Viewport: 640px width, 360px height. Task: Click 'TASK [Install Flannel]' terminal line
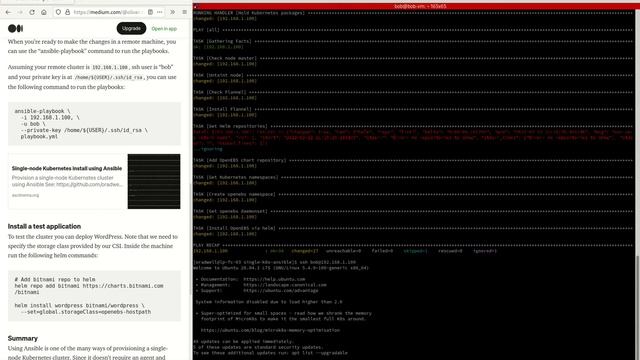pos(412,109)
